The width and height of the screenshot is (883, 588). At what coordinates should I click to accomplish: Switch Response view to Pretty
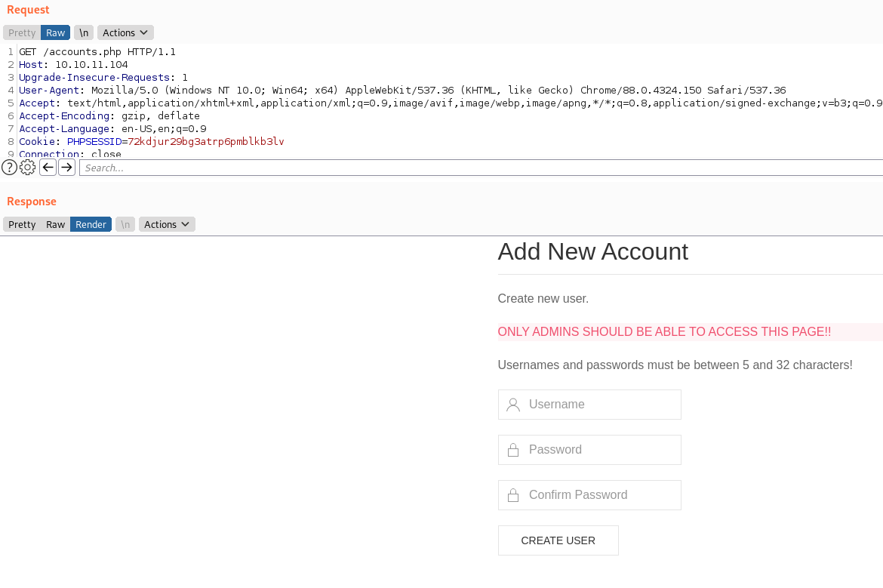pyautogui.click(x=22, y=224)
